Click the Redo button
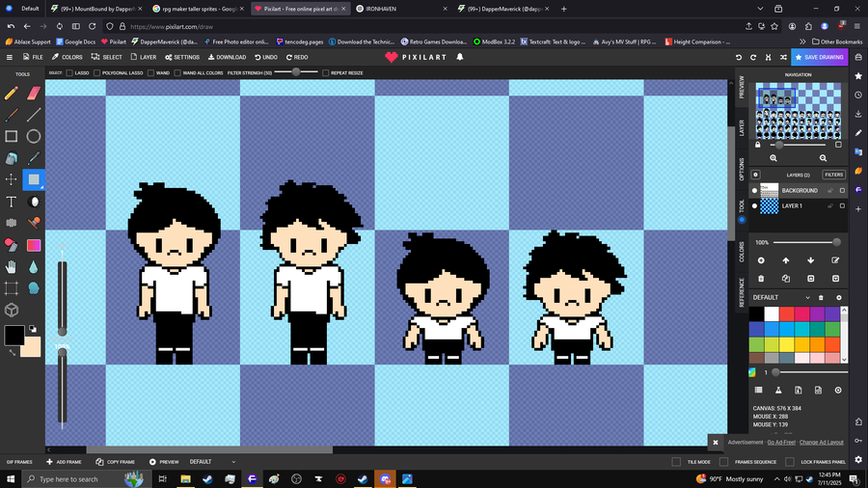The image size is (868, 488). 297,57
